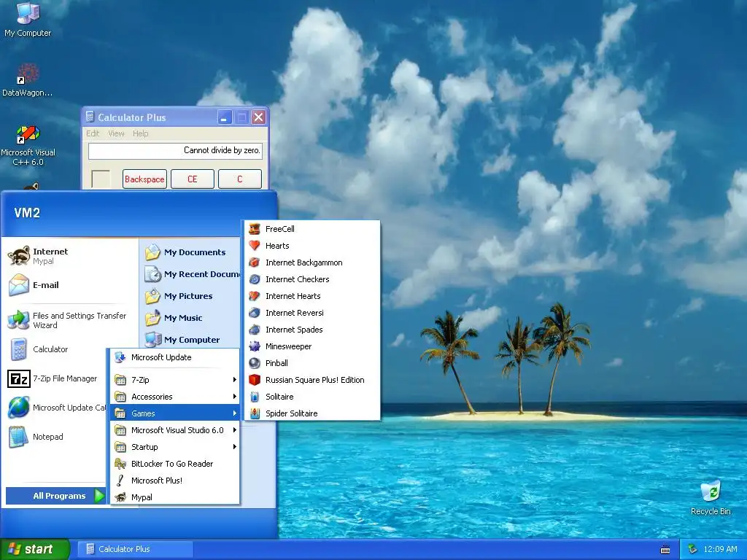Click the update tray icon beside clock
This screenshot has height=560, width=747.
click(x=693, y=549)
